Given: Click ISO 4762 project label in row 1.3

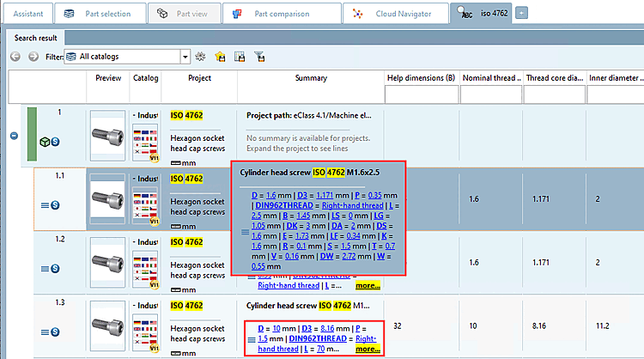Looking at the screenshot, I should [x=186, y=306].
